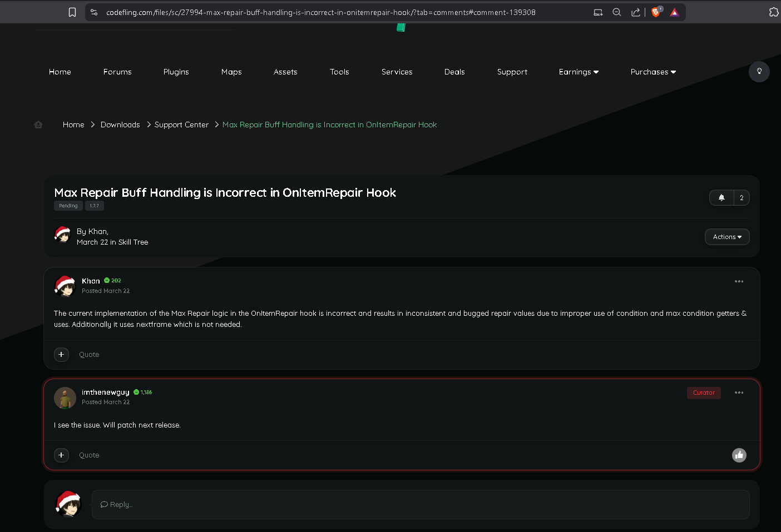Screen dimensions: 781x532
Task: Open imthenewguy's profile avatar
Action: coord(65,398)
